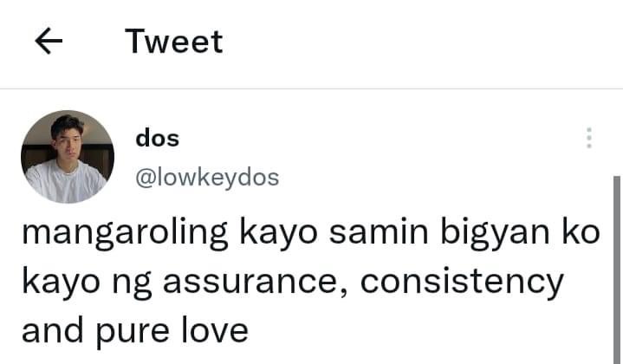Click the vertical scrollbar on the right edge

(x=617, y=270)
